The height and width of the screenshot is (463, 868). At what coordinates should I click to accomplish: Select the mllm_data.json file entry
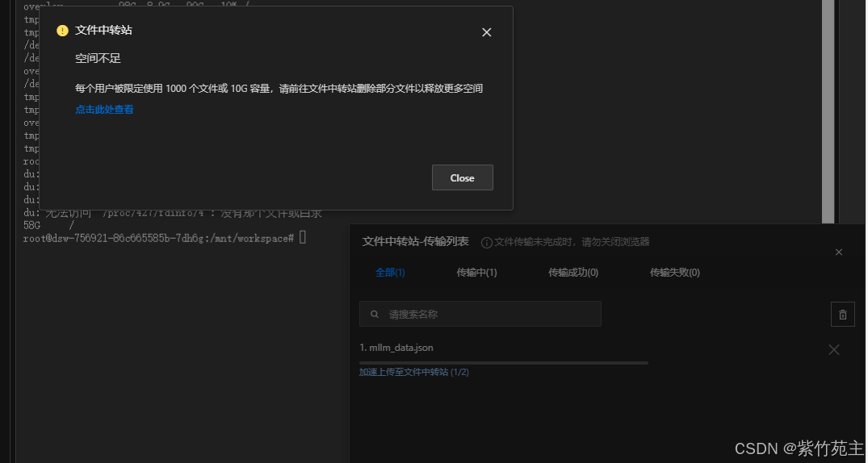tap(396, 348)
